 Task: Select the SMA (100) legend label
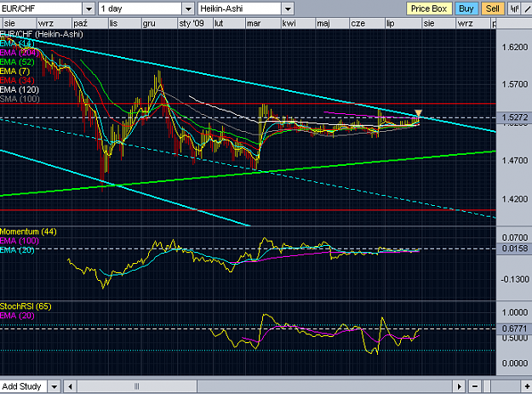tap(20, 99)
